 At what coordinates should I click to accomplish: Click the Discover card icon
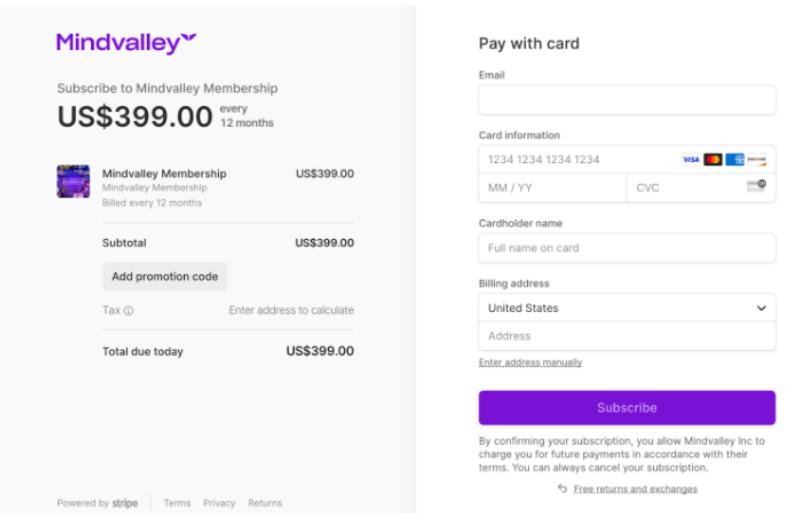[757, 160]
